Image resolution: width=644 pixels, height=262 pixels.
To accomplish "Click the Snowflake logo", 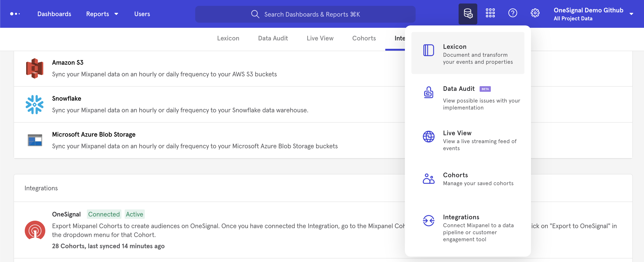I will [35, 105].
